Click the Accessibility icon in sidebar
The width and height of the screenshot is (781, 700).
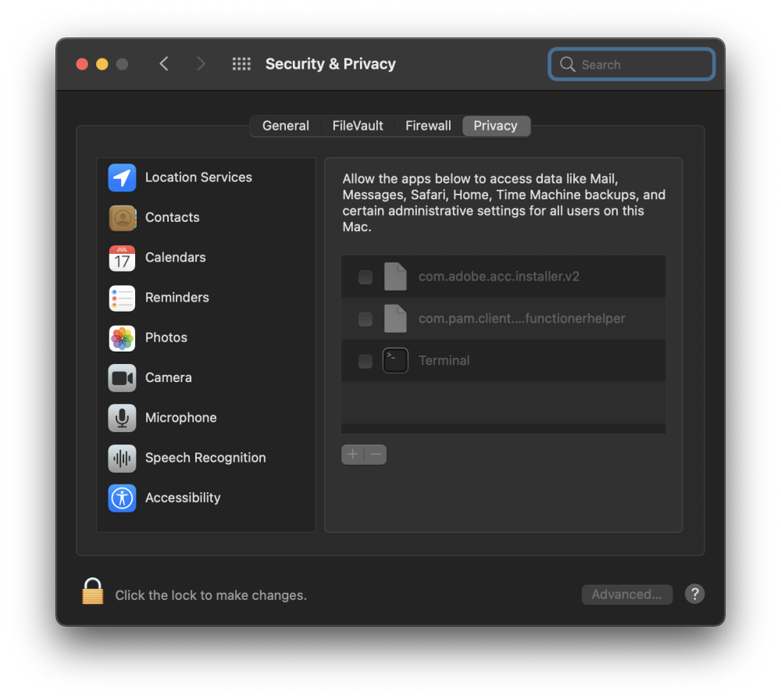122,498
